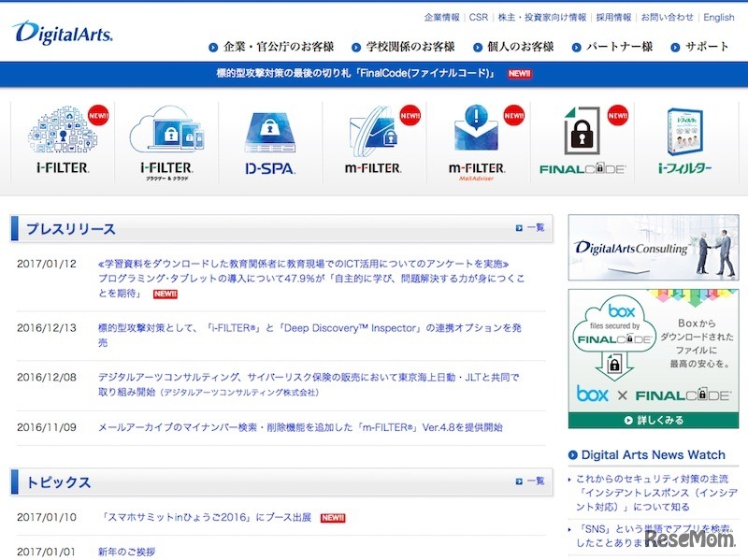Screen dimensions: 748x560
Task: Open CSR top link
Action: (x=479, y=17)
